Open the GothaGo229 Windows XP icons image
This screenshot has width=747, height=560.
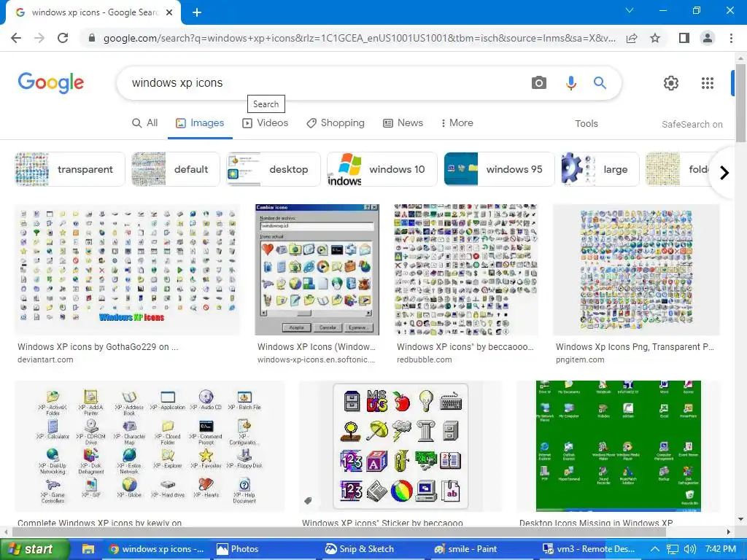(127, 270)
